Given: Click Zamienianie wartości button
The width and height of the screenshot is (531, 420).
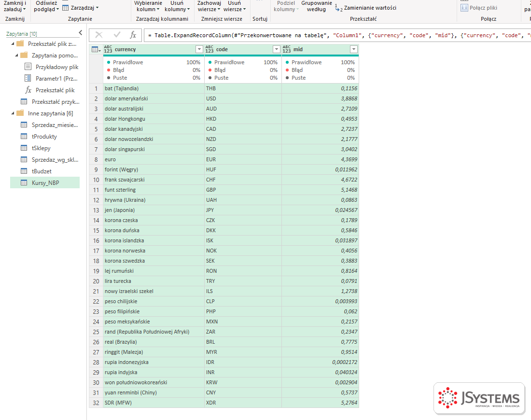Looking at the screenshot, I should point(366,8).
